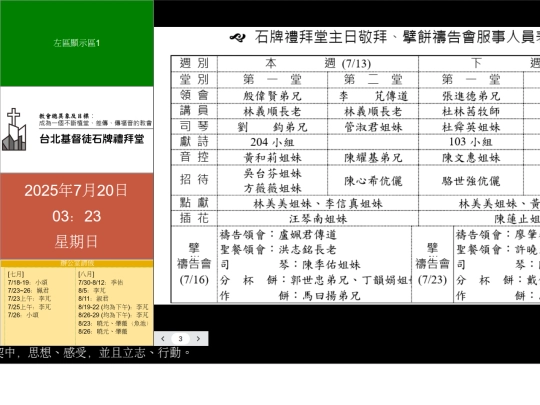Click the cell 黃和莉姐妹
540x405 pixels.
[x=272, y=157]
